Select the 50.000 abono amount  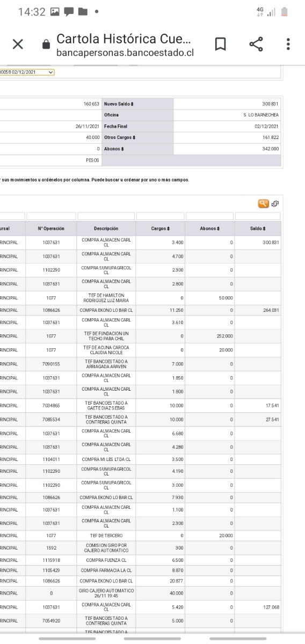(x=226, y=297)
